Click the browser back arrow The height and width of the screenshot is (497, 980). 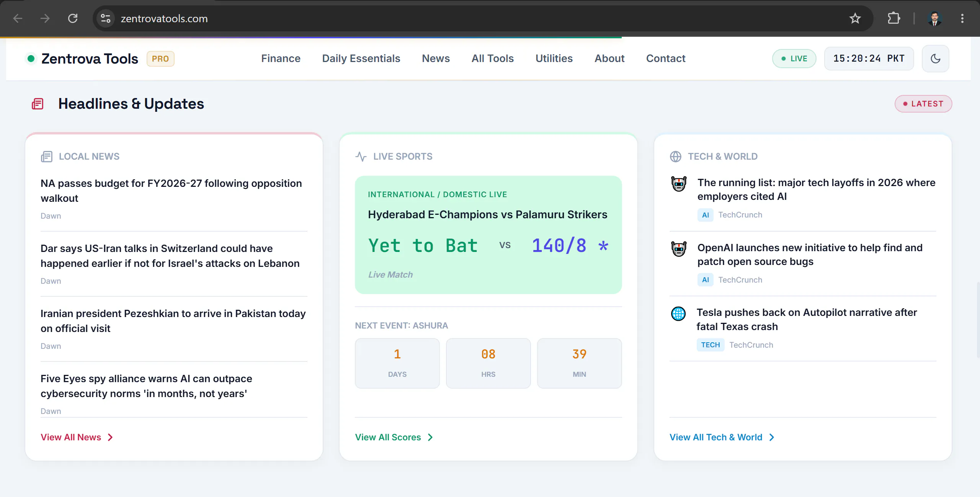(x=18, y=18)
